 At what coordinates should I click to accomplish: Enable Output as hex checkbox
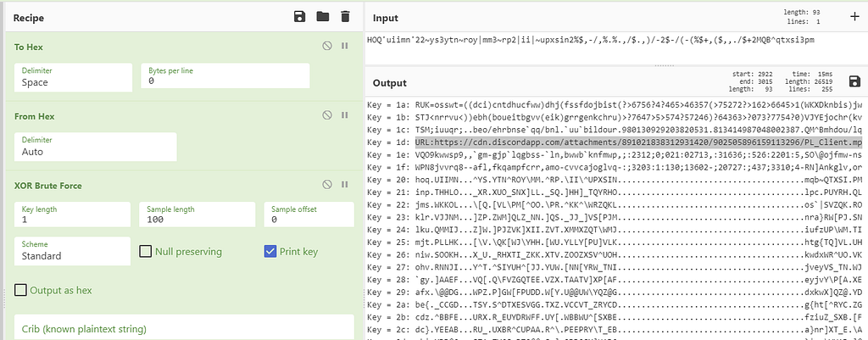[20, 290]
